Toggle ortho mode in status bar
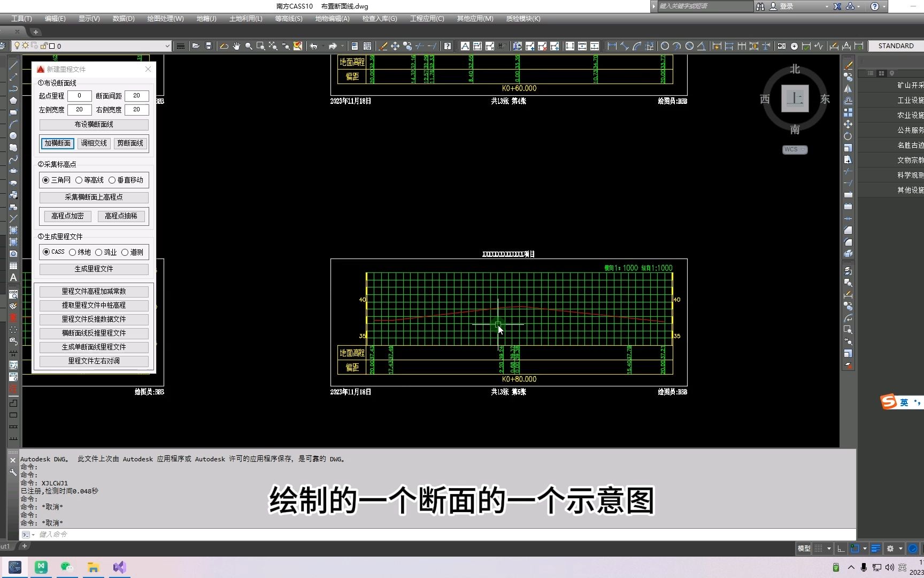The image size is (924, 578). click(841, 549)
